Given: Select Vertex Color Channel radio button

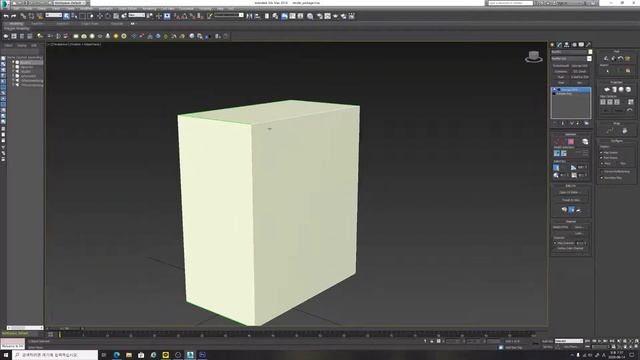Looking at the screenshot, I should (x=555, y=248).
